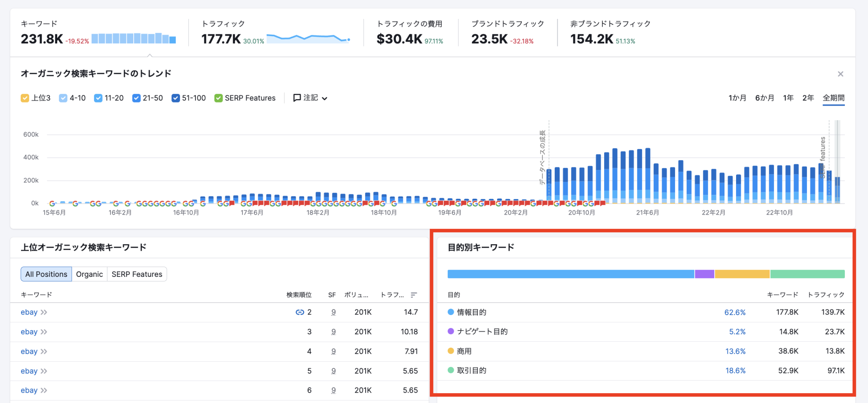Click the yellow commercial segment of intent bar
Image resolution: width=868 pixels, height=403 pixels.
[742, 274]
